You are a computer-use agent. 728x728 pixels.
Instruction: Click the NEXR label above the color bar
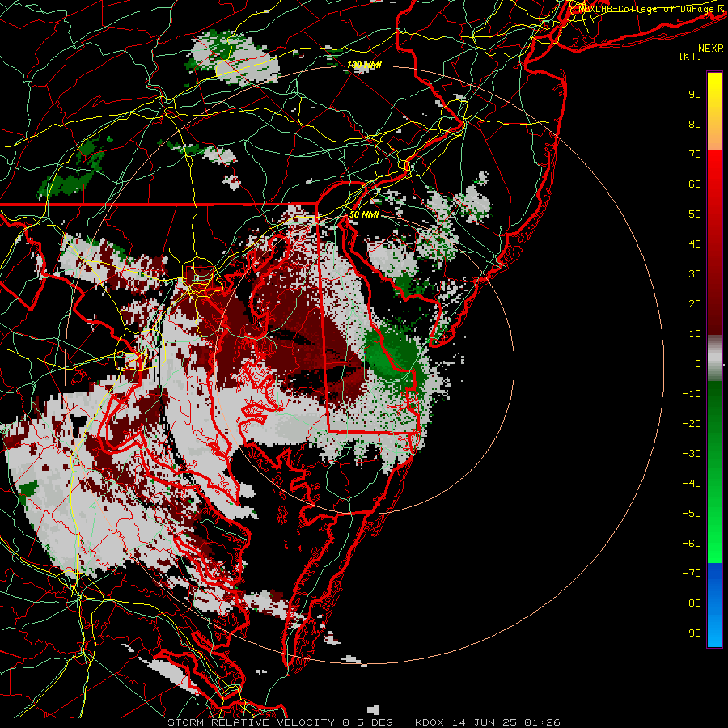(x=711, y=49)
